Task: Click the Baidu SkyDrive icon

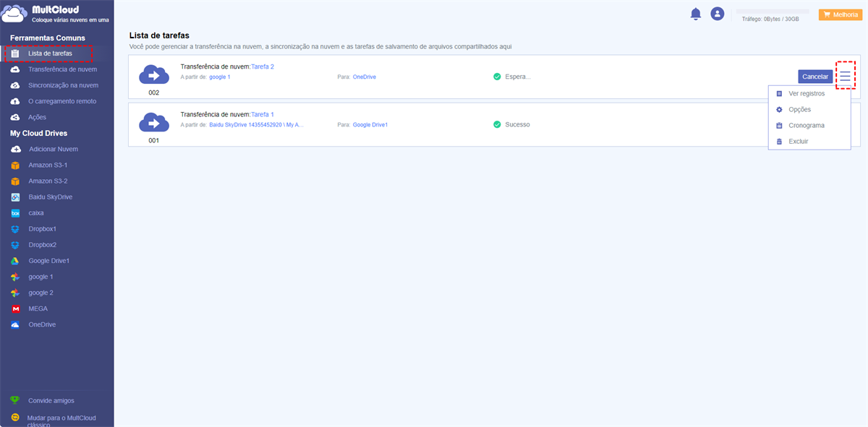Action: pos(14,197)
